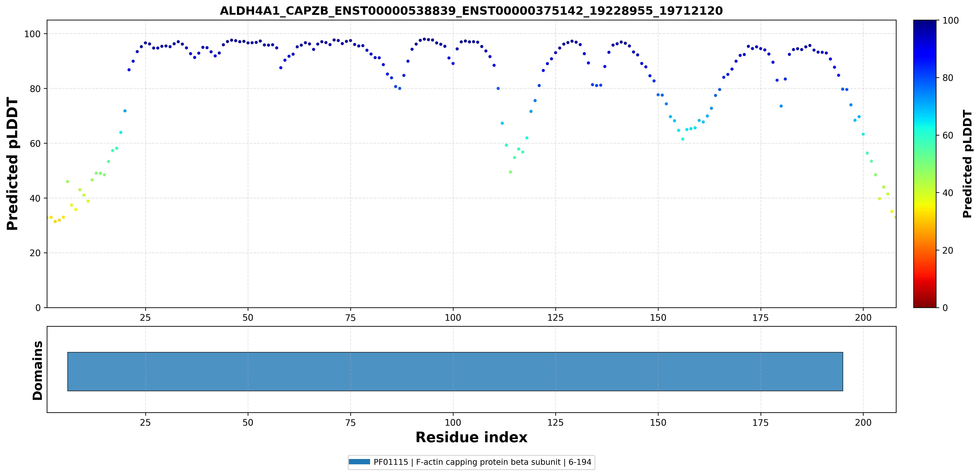Click the blue legend swatch for PF01115
The image size is (980, 476).
coord(359,462)
